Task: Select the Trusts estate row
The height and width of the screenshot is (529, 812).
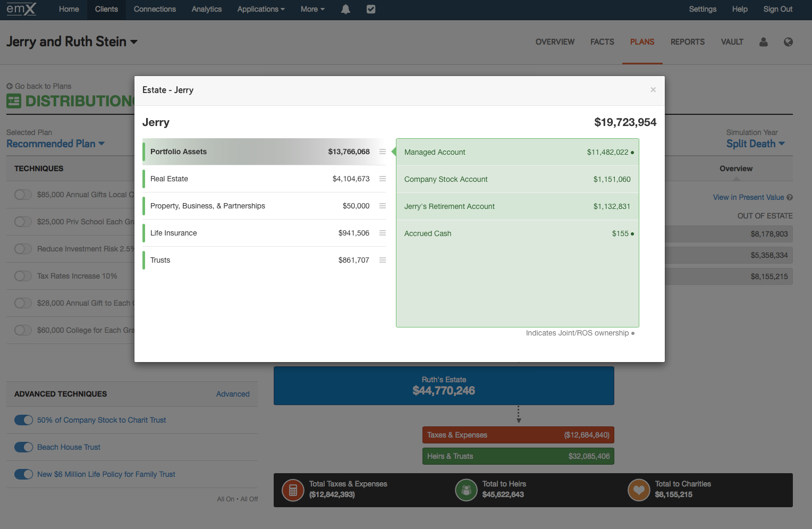Action: [264, 260]
